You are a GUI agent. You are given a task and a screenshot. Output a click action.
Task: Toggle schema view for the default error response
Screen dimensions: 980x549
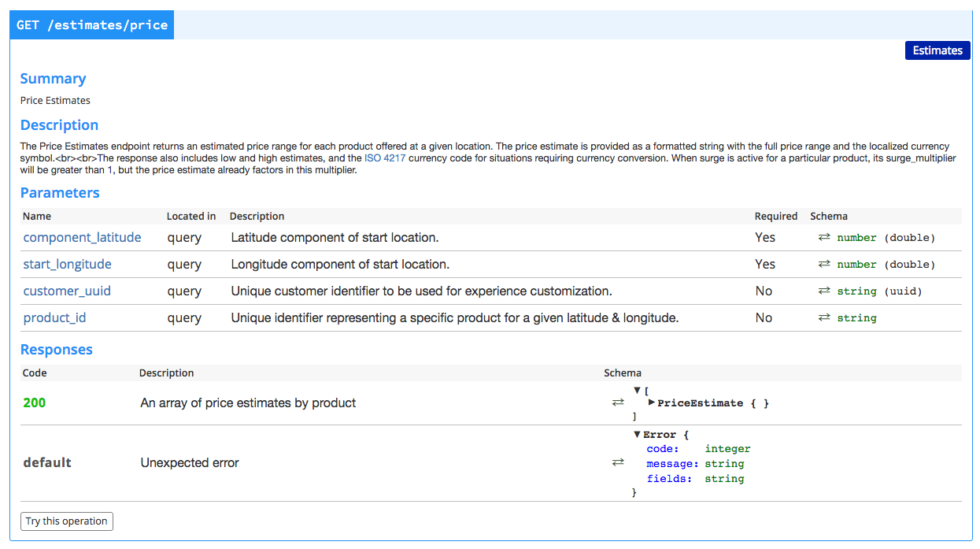pyautogui.click(x=618, y=462)
